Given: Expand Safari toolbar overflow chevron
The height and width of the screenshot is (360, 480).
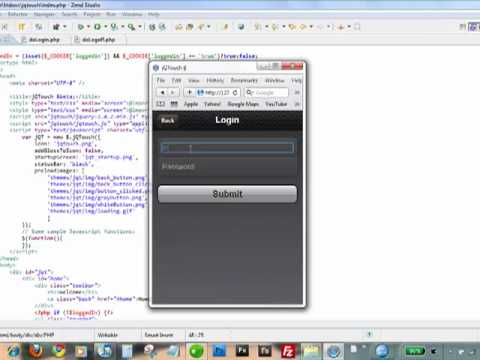Looking at the screenshot, I should (x=297, y=92).
